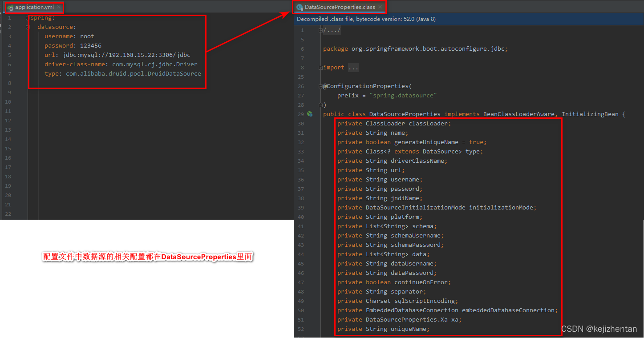Close the DataSourceProperties.class editor tab
Viewport: 644px width, 338px height.
point(380,7)
